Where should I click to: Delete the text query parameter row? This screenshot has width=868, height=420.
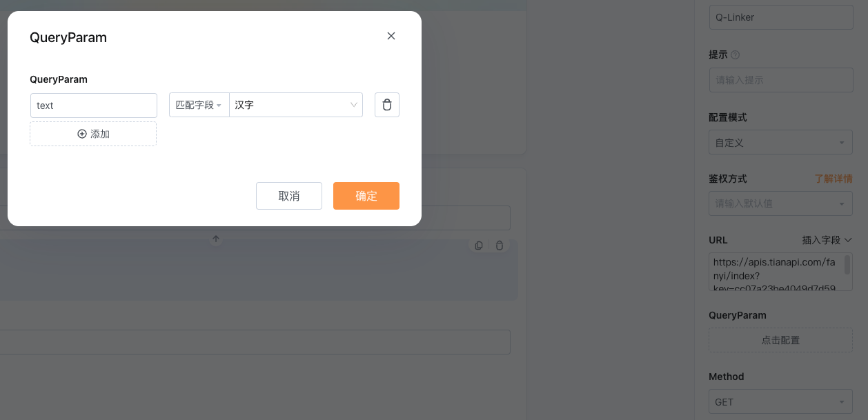[387, 105]
